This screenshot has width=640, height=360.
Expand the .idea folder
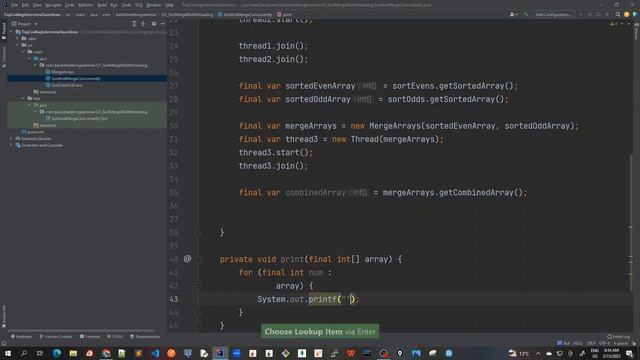tap(18, 38)
